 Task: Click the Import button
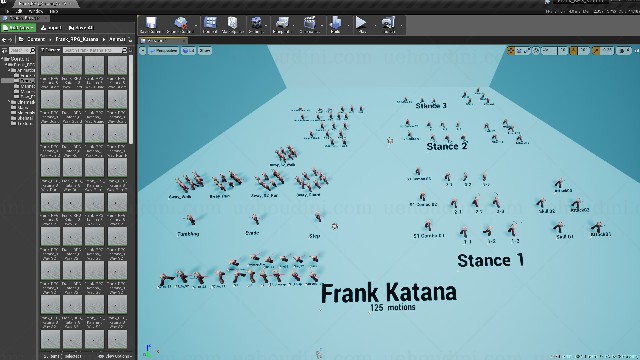click(x=51, y=28)
